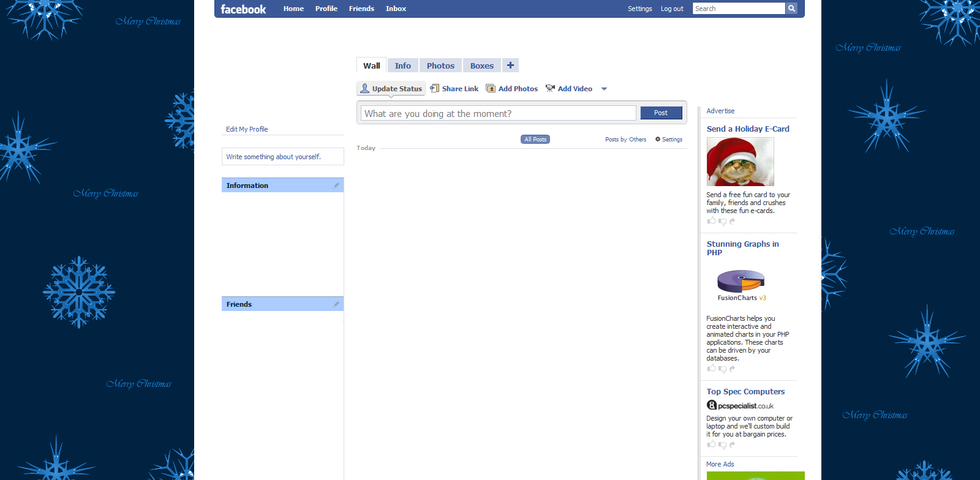The image size is (980, 480).
Task: Show All Posts on the wall
Action: (x=535, y=140)
